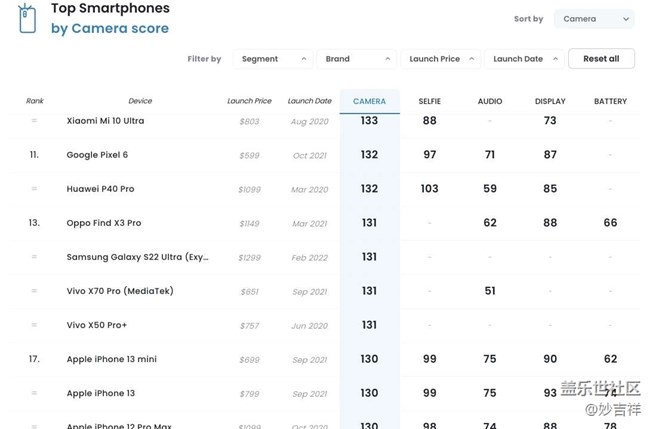The image size is (650, 429).
Task: Open the Launch Date filter
Action: (x=524, y=59)
